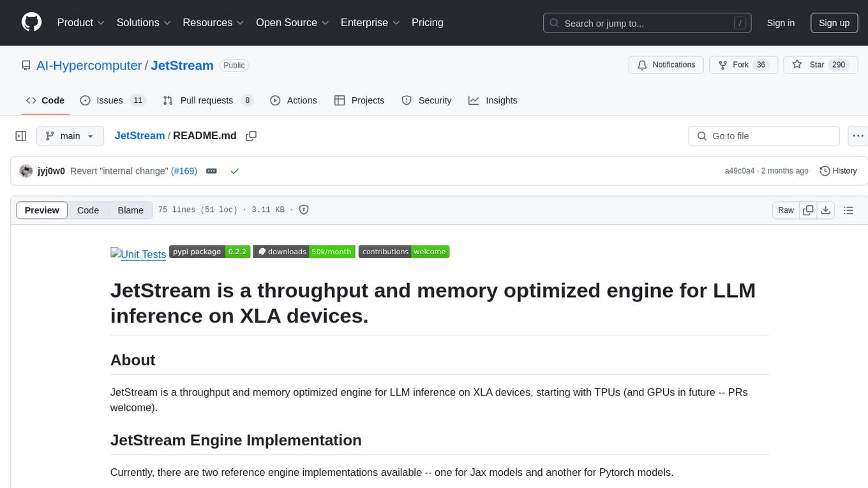868x488 pixels.
Task: Open the Projects tab
Action: coord(359,100)
